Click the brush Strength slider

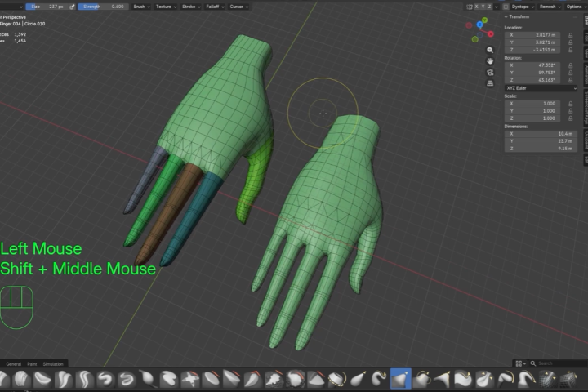click(103, 7)
